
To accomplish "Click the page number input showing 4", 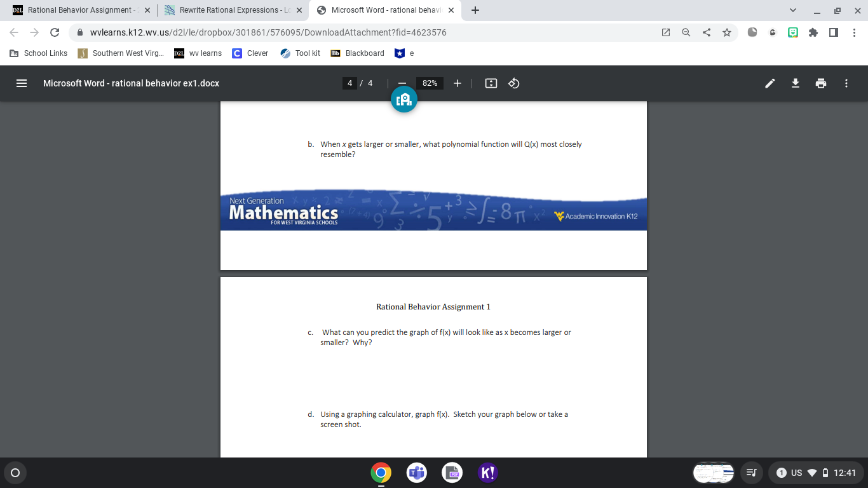I will (349, 83).
